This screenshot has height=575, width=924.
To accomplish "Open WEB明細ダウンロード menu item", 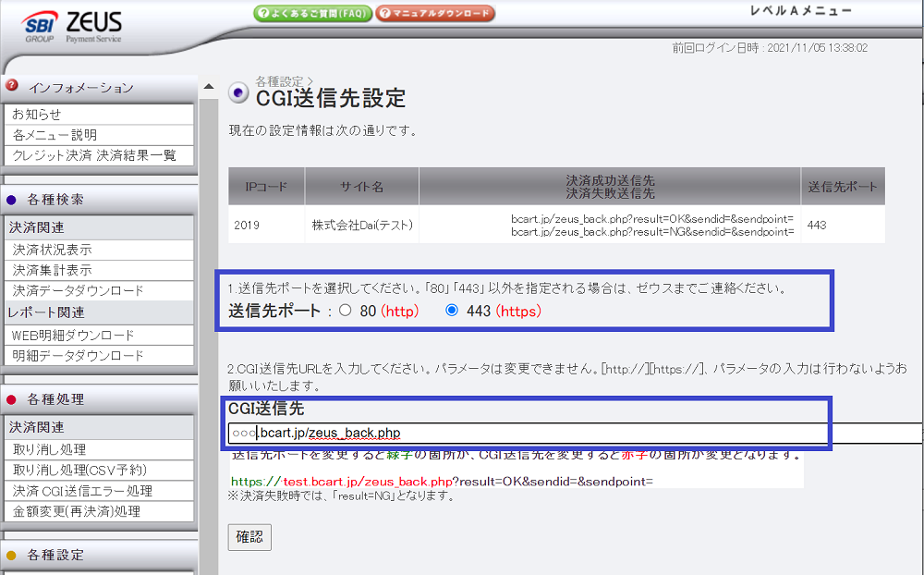I will click(99, 336).
